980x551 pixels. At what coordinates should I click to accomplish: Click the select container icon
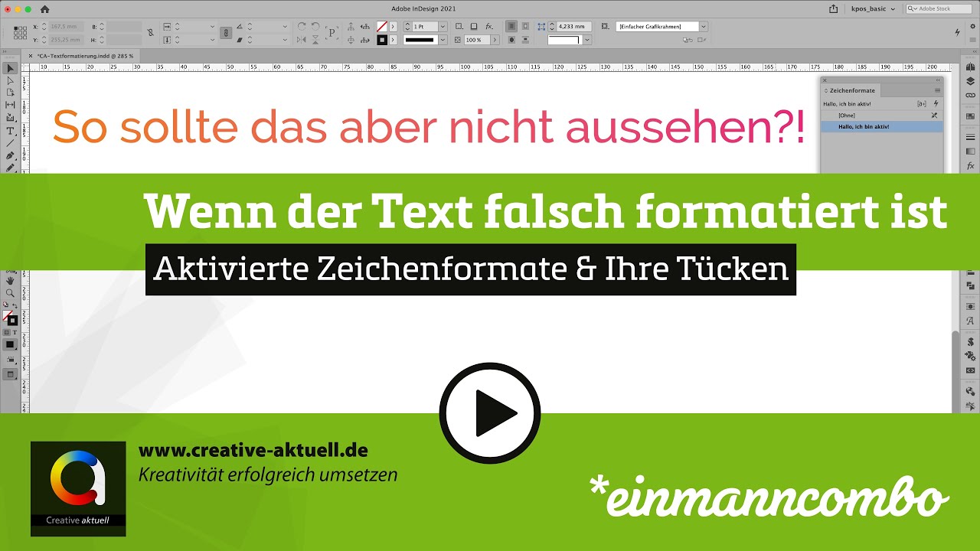350,27
